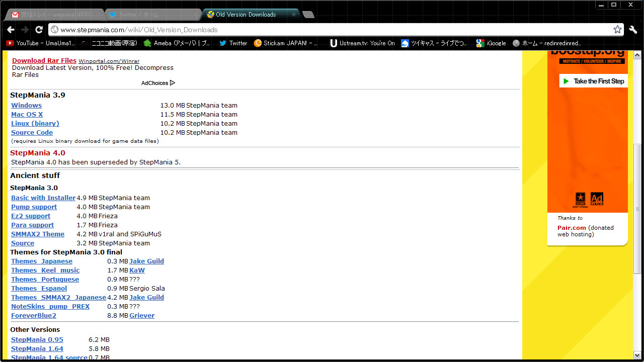
Task: Open the Twitter bookmark in bookmarks bar
Action: pos(233,43)
